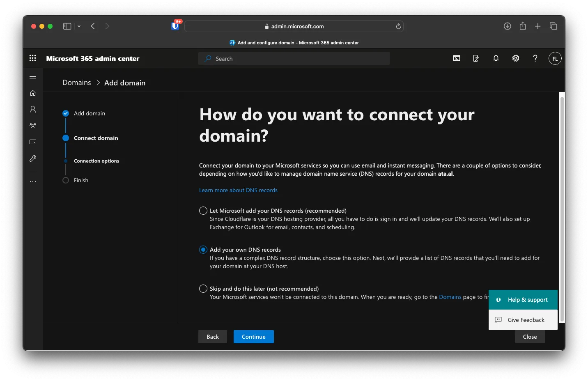
Task: Show Safari downloads
Action: pyautogui.click(x=508, y=26)
